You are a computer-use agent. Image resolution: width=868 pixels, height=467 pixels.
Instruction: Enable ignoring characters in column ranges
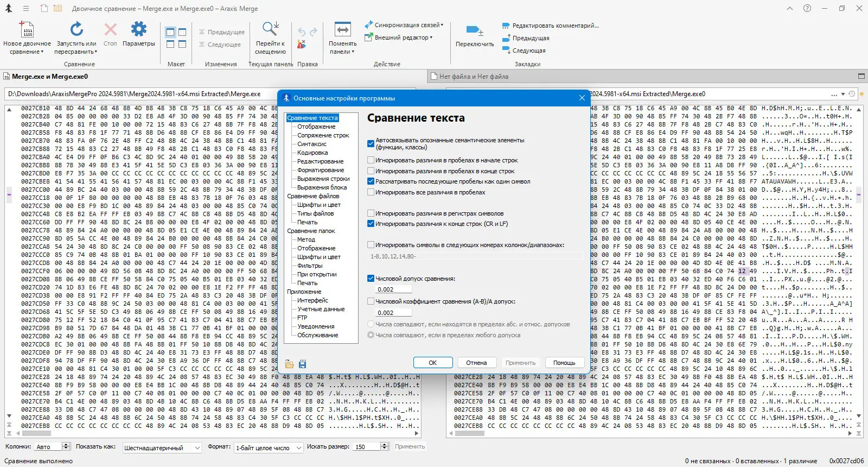371,245
